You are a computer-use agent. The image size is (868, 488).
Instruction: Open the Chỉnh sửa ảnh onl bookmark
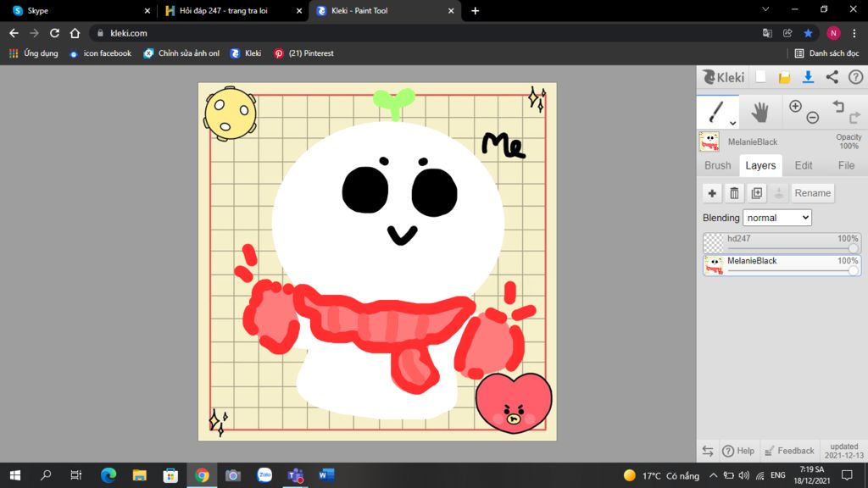[181, 53]
